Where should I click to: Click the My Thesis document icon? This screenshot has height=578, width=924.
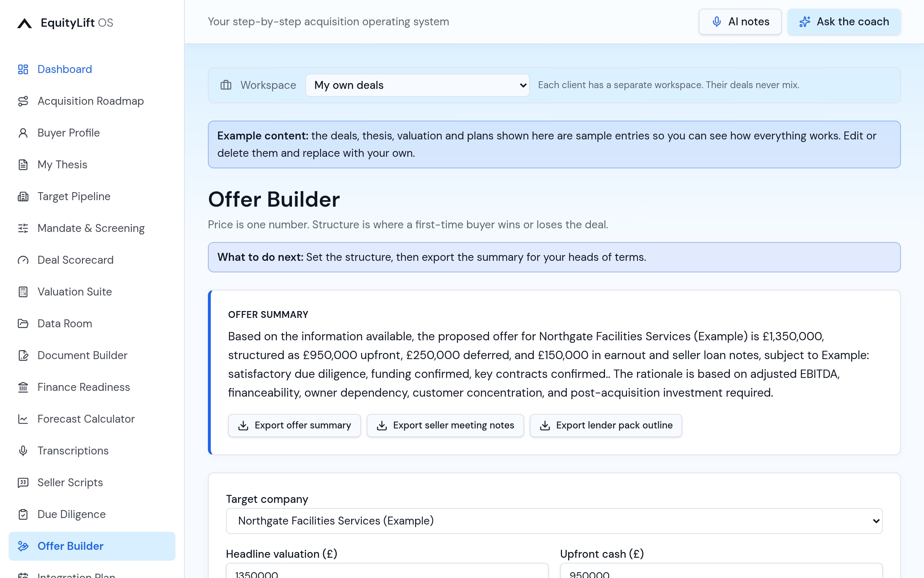tap(23, 164)
